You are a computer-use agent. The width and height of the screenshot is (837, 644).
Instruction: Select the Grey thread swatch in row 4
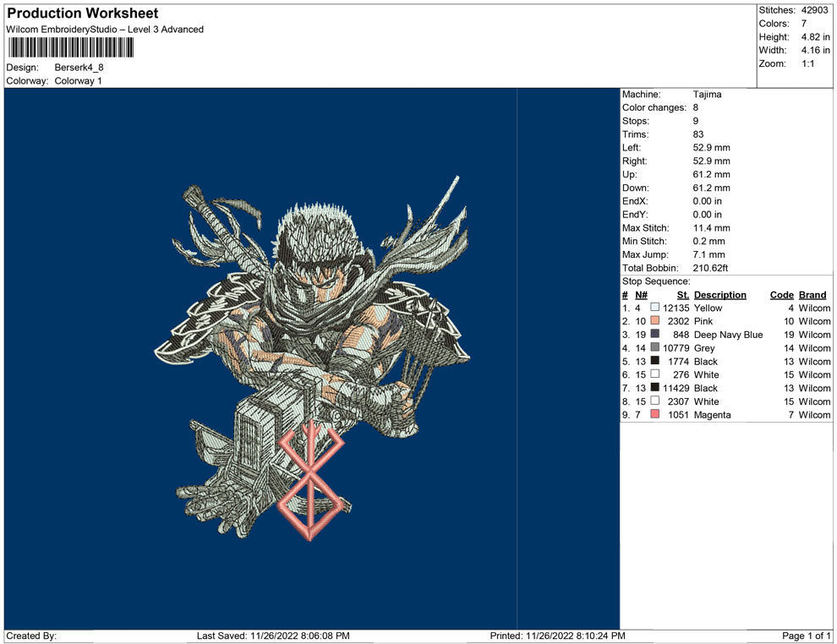tap(654, 348)
